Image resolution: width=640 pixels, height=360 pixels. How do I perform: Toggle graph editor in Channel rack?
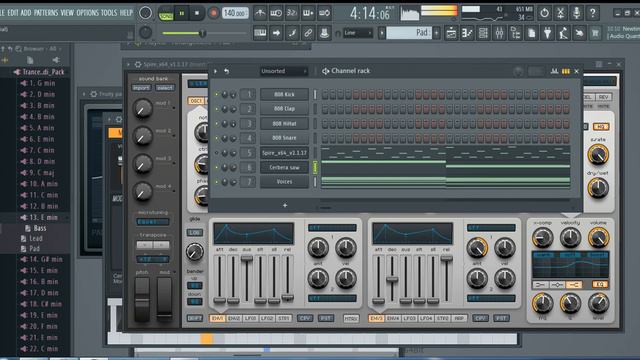pyautogui.click(x=554, y=71)
